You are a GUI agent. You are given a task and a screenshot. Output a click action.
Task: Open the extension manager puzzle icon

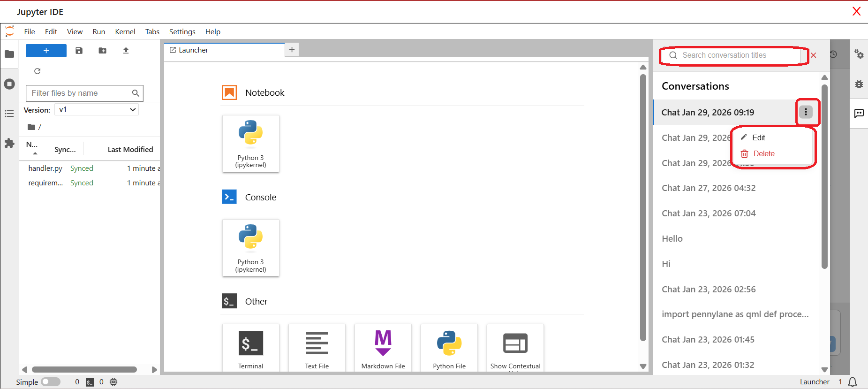tap(9, 143)
